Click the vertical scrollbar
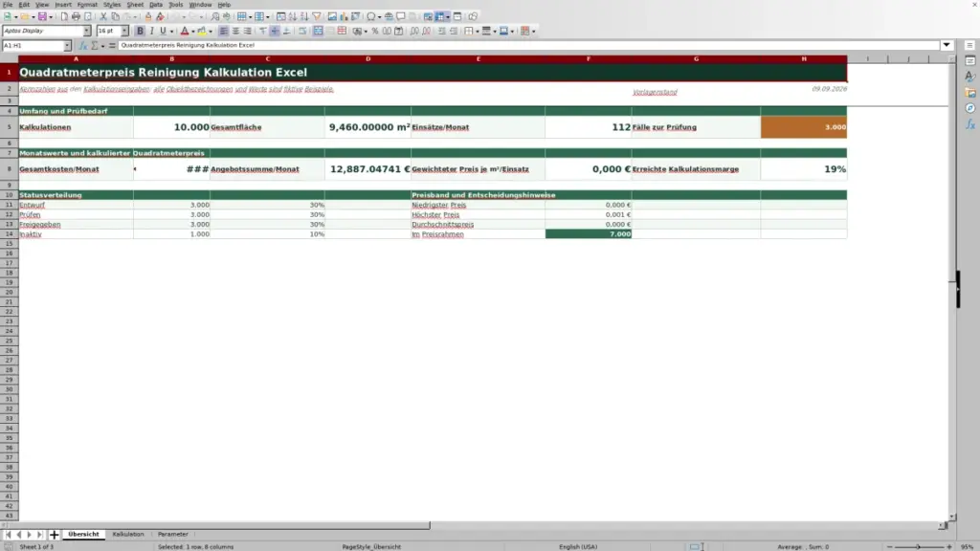 pos(952,287)
